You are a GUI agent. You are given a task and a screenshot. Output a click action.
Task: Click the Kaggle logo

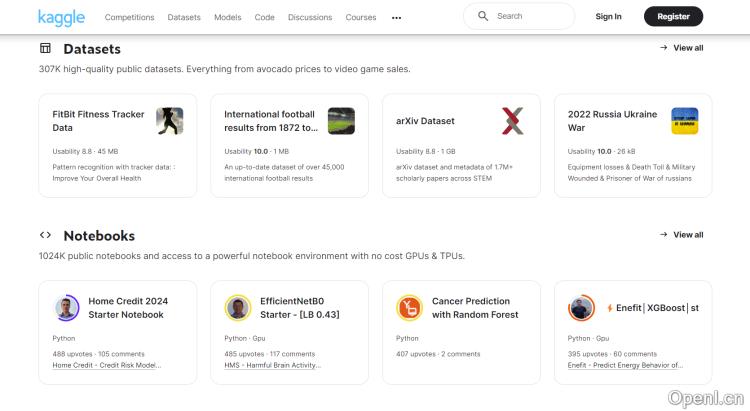click(61, 17)
